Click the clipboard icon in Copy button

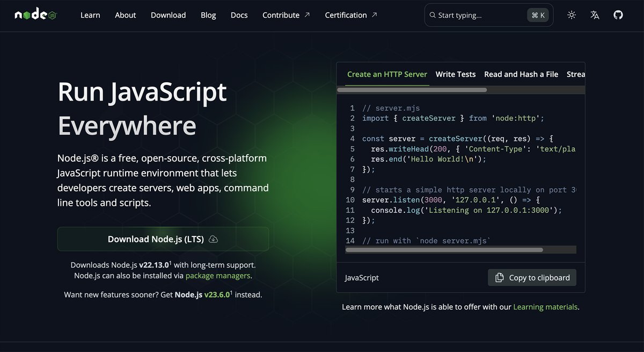[500, 277]
